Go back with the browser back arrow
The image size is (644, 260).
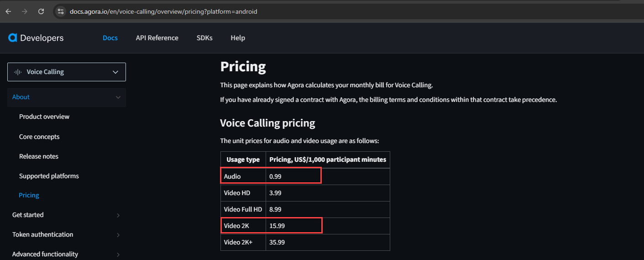tap(8, 11)
